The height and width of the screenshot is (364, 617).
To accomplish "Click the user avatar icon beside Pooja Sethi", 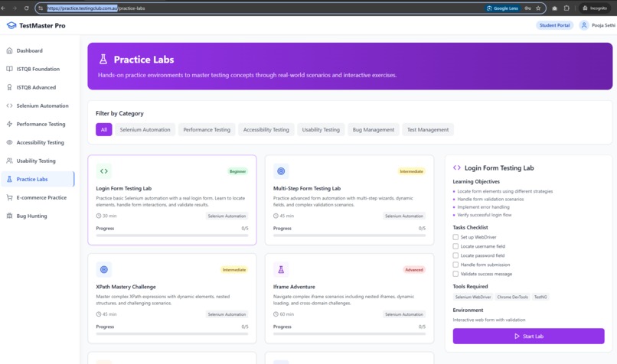I will click(584, 25).
